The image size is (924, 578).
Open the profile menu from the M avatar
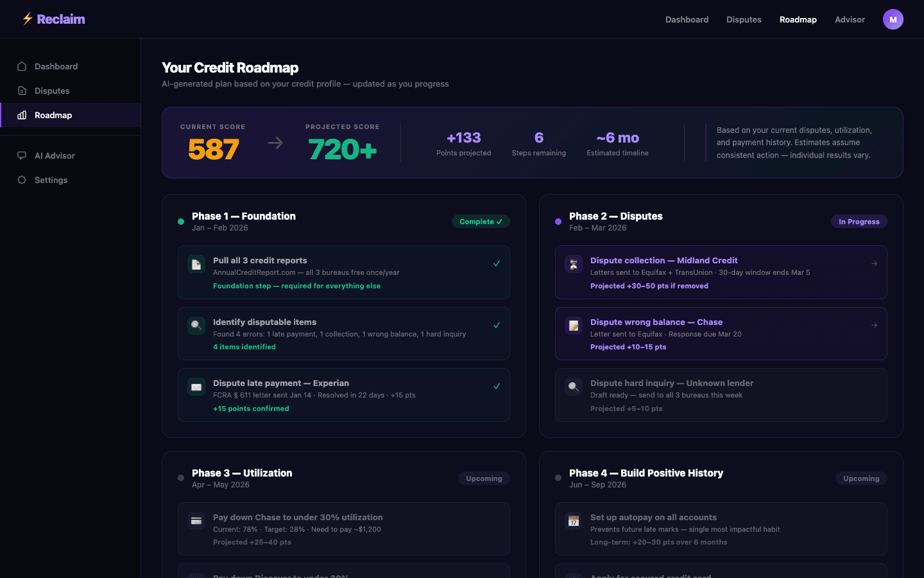893,19
